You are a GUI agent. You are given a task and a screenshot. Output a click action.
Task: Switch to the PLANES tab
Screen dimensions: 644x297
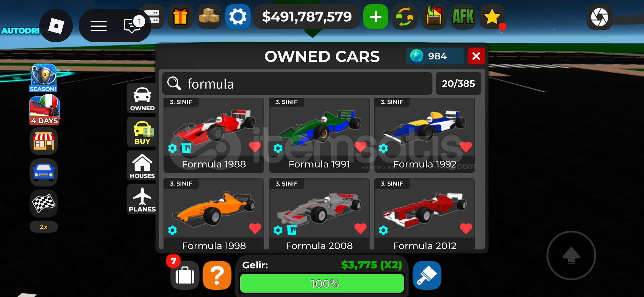[142, 200]
